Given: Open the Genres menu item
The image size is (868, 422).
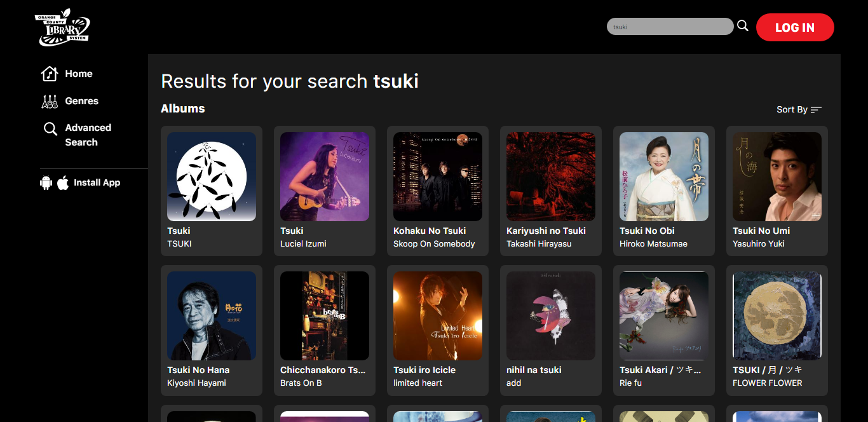Looking at the screenshot, I should tap(81, 101).
